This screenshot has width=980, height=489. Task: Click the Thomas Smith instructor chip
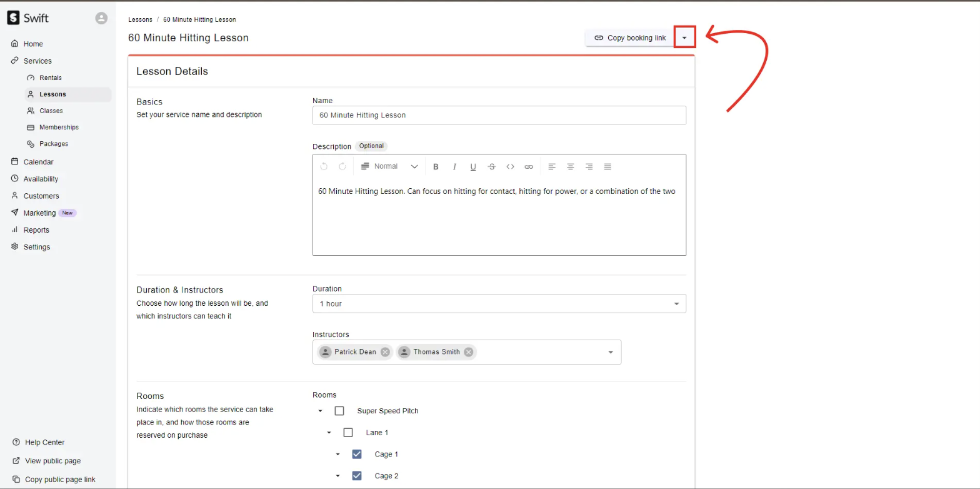pos(436,352)
